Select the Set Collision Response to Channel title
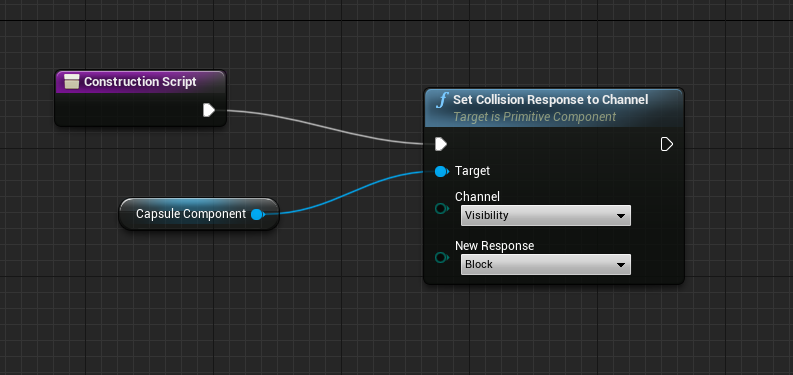The width and height of the screenshot is (793, 375). (550, 100)
